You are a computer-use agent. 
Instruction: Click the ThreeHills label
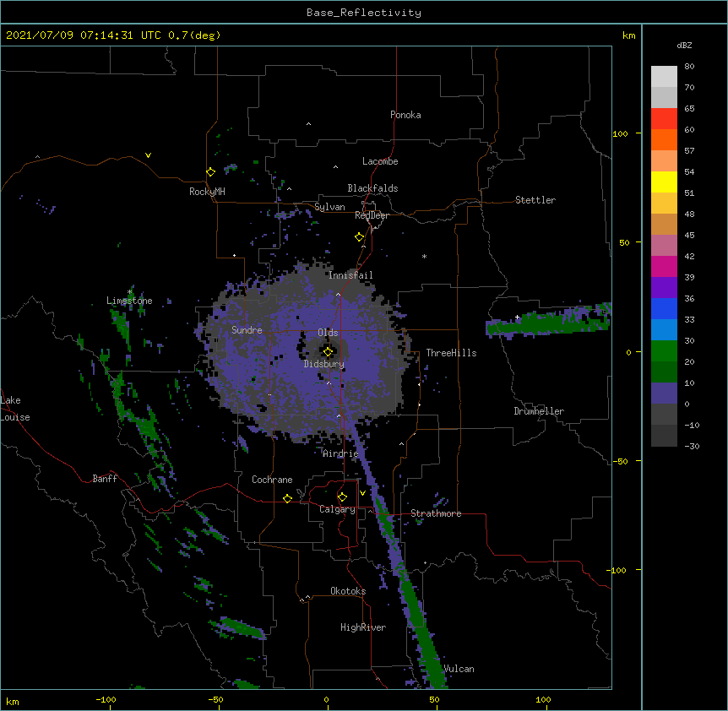point(451,353)
